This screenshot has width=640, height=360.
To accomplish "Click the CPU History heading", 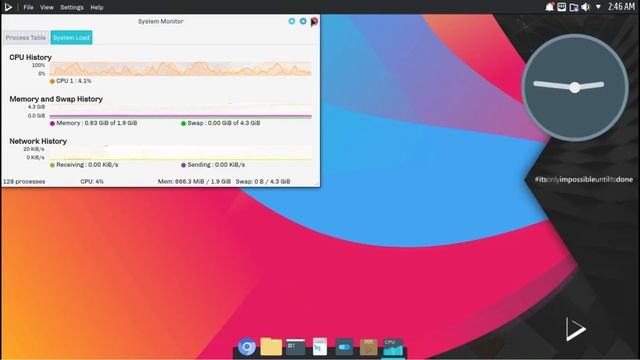I will coord(30,58).
